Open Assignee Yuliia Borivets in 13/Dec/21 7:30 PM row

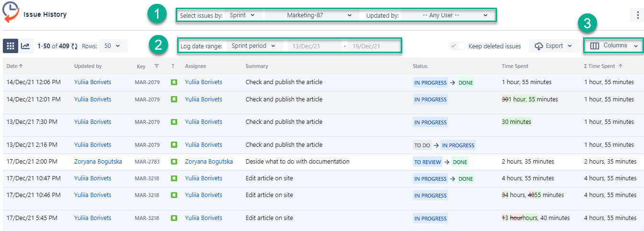[204, 122]
